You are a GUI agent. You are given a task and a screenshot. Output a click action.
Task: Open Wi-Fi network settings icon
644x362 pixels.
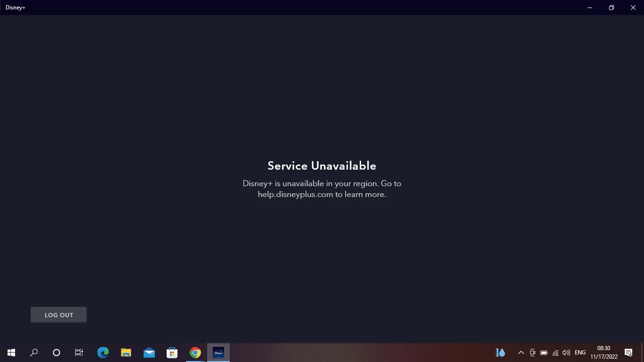pyautogui.click(x=555, y=353)
